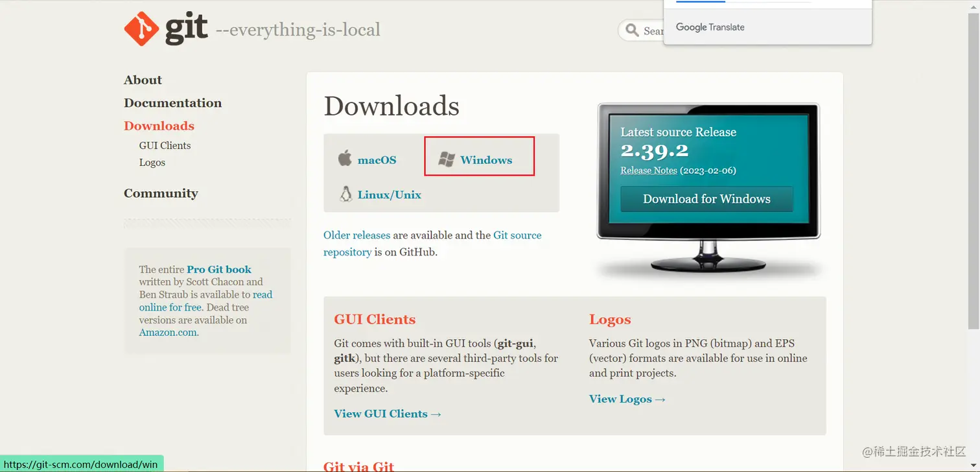
Task: Click the --everything-is-local tagline
Action: (297, 30)
